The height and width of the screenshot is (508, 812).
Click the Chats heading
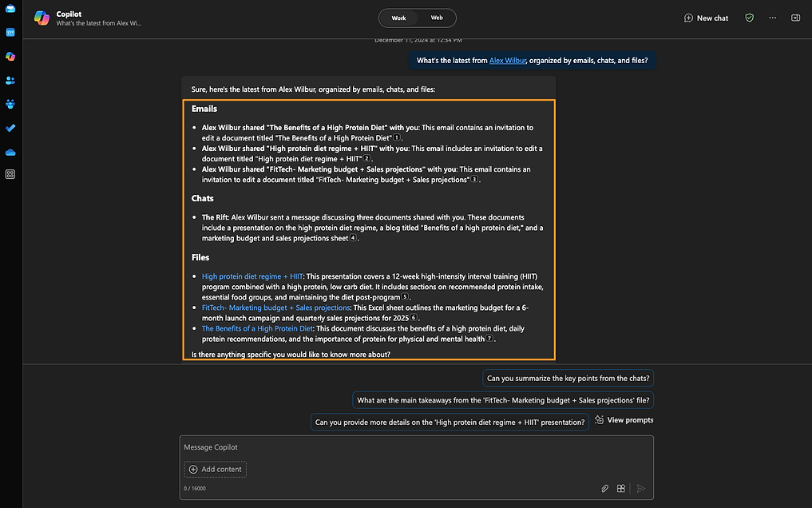(x=203, y=198)
